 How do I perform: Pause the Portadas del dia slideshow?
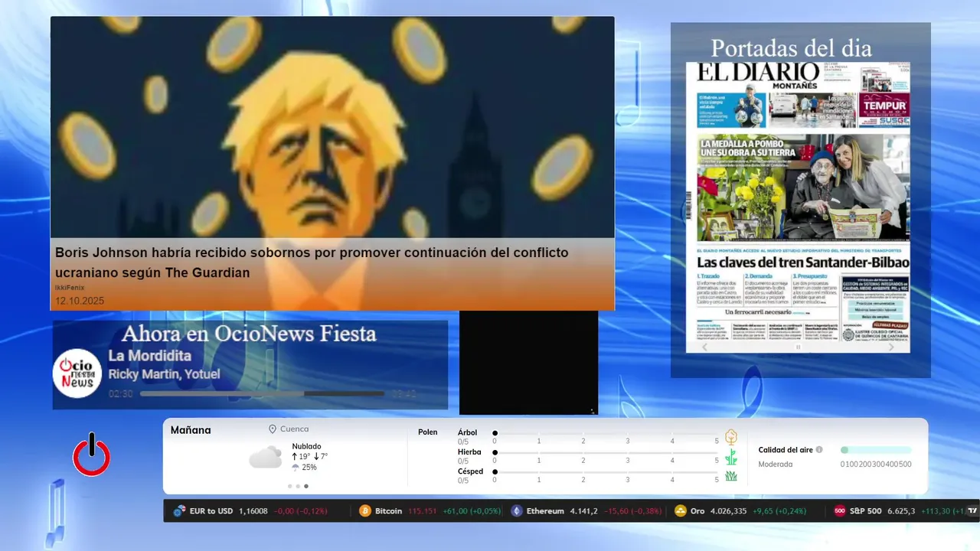point(798,347)
